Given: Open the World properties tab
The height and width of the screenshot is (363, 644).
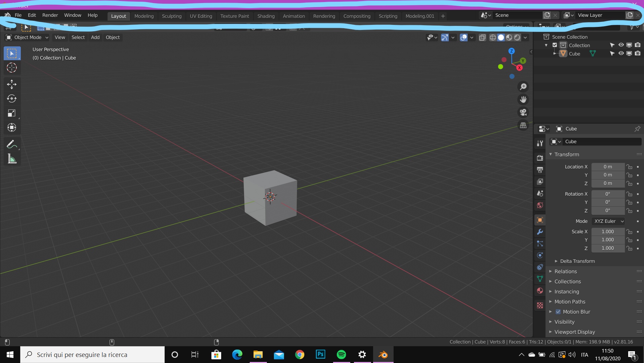Looking at the screenshot, I should (x=540, y=205).
